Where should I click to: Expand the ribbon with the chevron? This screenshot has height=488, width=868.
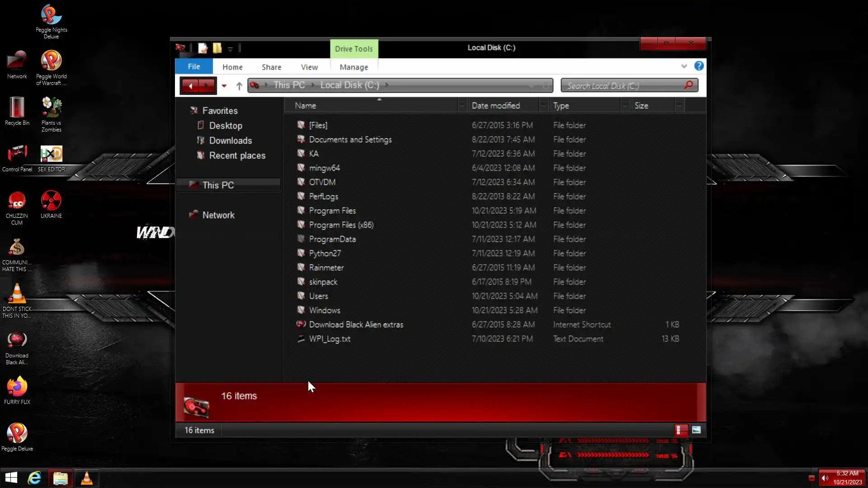pyautogui.click(x=684, y=66)
